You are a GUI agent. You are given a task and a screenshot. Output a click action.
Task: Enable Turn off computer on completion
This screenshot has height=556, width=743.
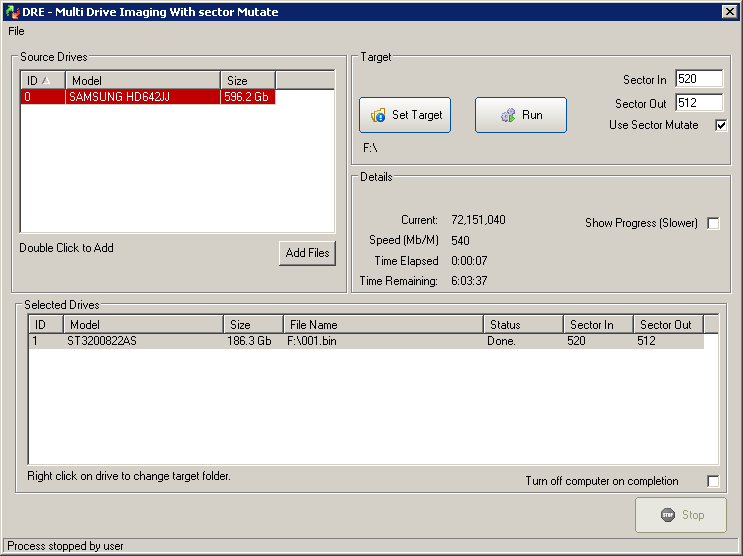click(x=713, y=481)
